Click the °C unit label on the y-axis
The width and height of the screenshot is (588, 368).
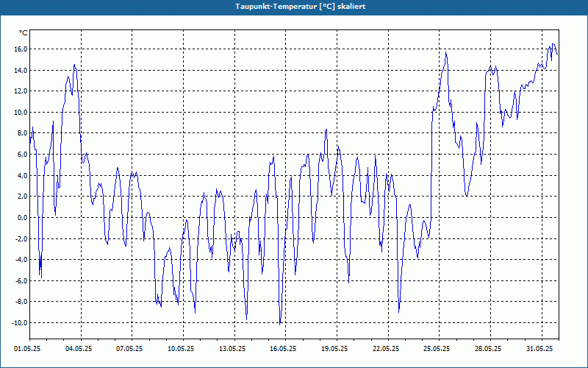[24, 33]
